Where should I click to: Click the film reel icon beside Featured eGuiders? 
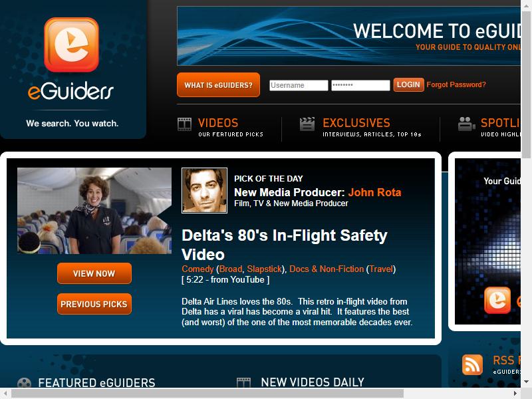coord(24,382)
